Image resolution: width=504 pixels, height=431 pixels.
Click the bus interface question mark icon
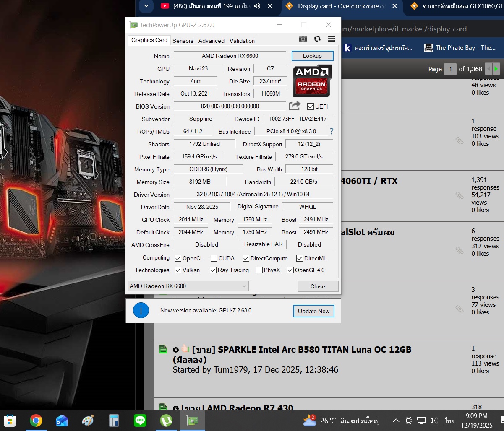pyautogui.click(x=332, y=131)
